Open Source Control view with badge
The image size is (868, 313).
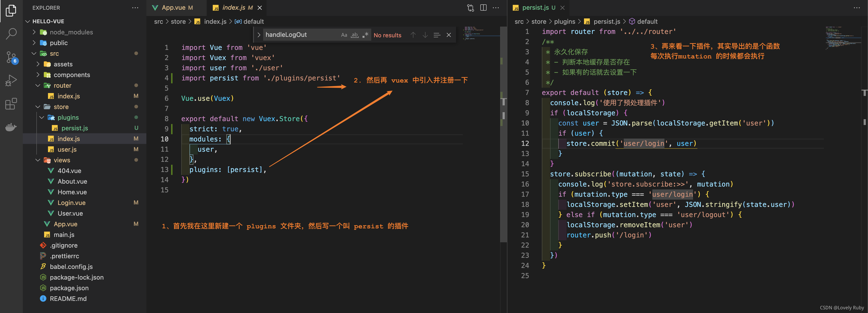[11, 57]
